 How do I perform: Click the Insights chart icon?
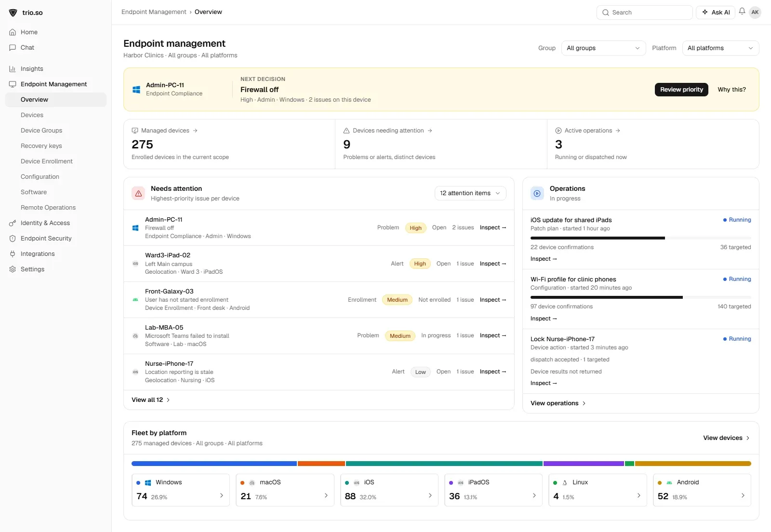point(13,69)
